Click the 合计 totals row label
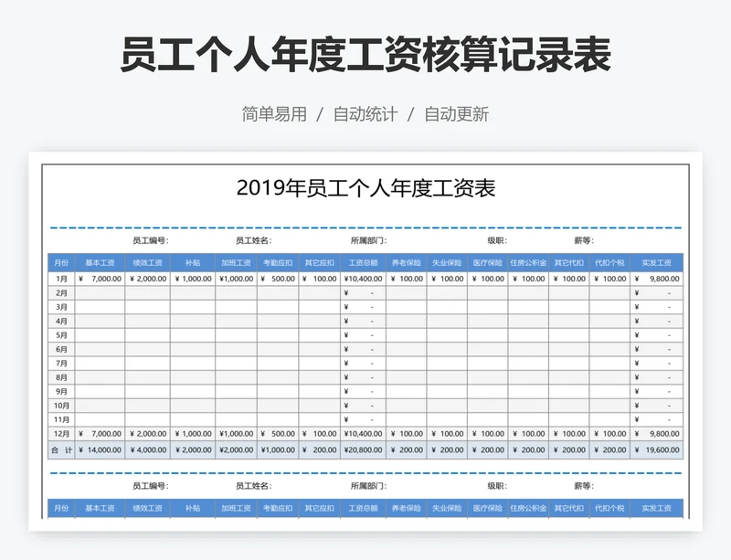 coord(61,450)
